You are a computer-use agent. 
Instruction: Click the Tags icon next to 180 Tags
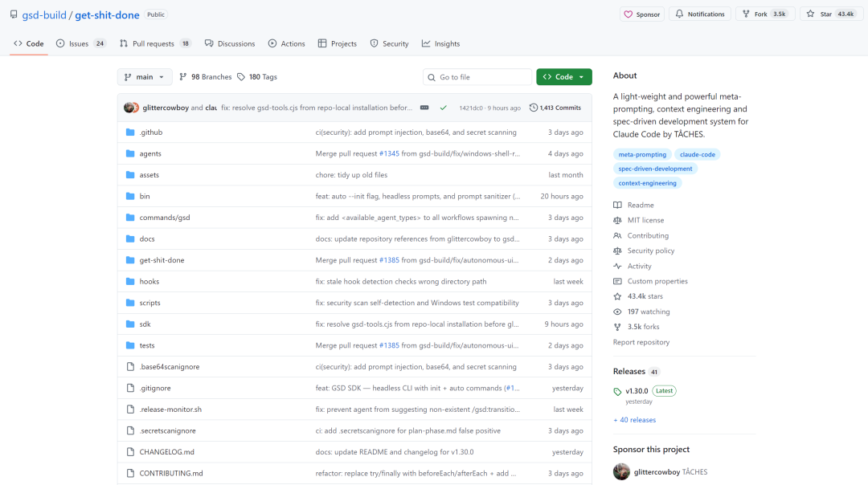tap(240, 77)
